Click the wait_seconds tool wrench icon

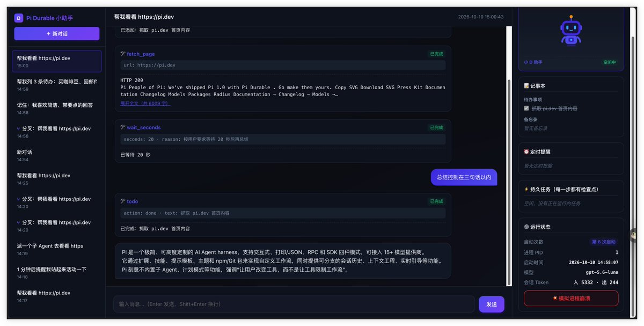pos(123,127)
